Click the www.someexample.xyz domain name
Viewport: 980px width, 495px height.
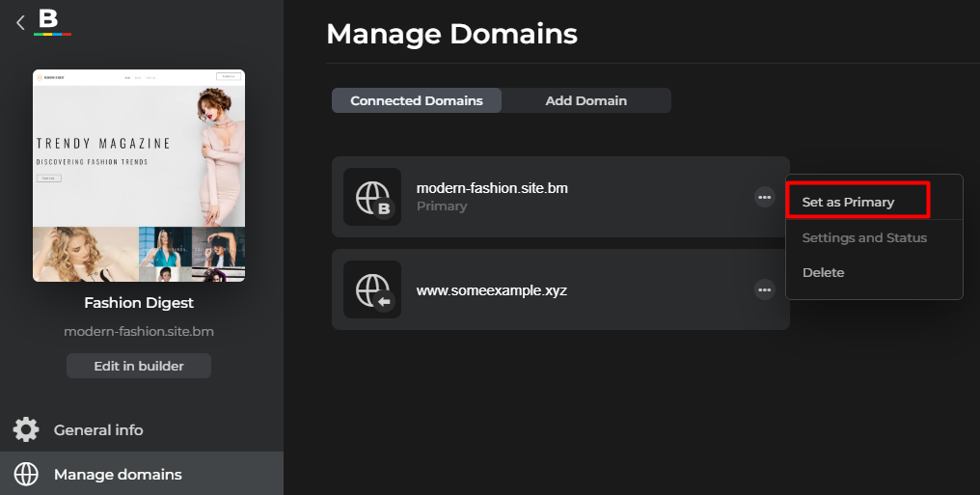click(492, 290)
